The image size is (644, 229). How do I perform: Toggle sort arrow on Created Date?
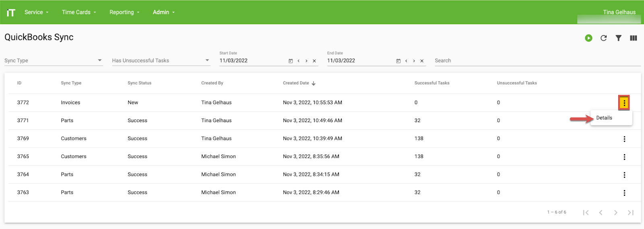coord(314,83)
